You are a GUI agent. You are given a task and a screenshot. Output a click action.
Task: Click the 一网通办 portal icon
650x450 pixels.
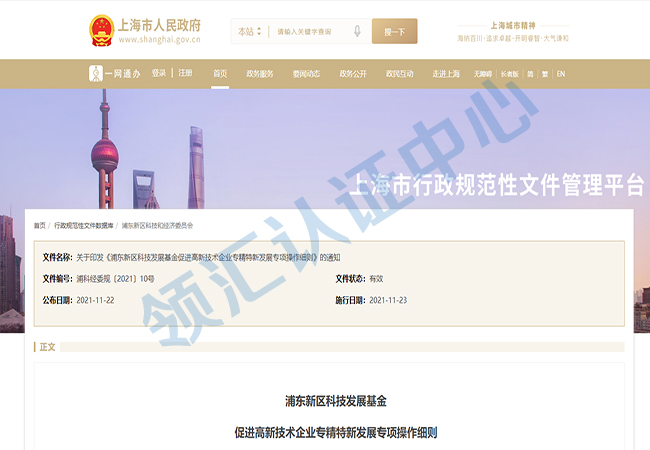[x=96, y=74]
